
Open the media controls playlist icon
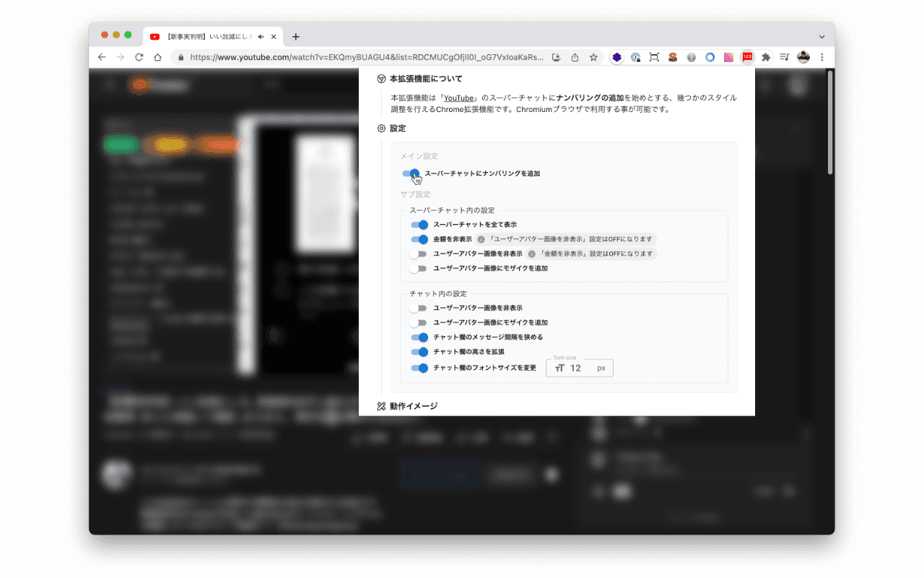(x=785, y=57)
